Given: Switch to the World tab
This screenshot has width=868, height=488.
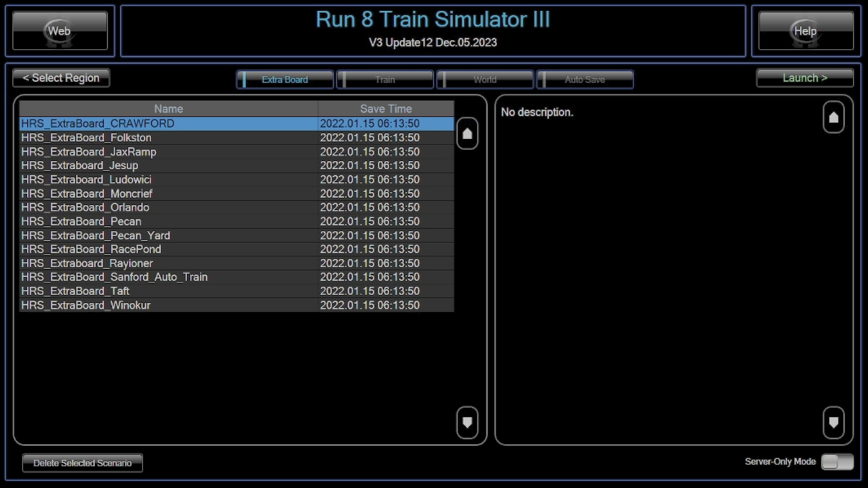Looking at the screenshot, I should 485,79.
